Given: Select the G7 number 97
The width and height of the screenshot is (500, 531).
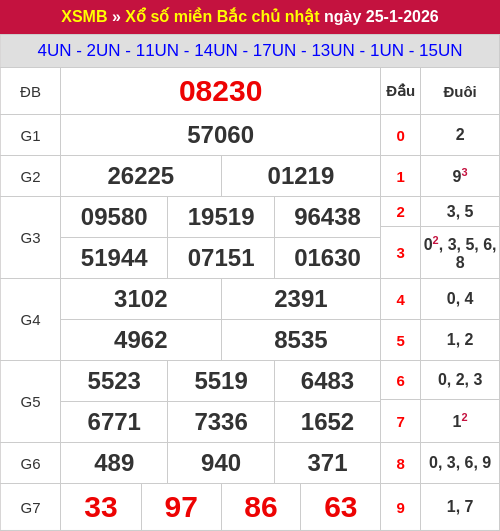Looking at the screenshot, I should pos(181,507).
